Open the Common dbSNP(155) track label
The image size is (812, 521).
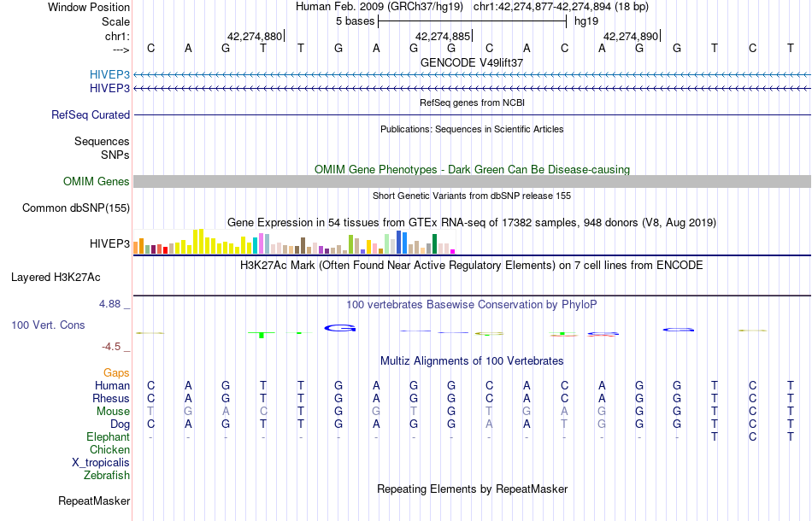(x=76, y=208)
